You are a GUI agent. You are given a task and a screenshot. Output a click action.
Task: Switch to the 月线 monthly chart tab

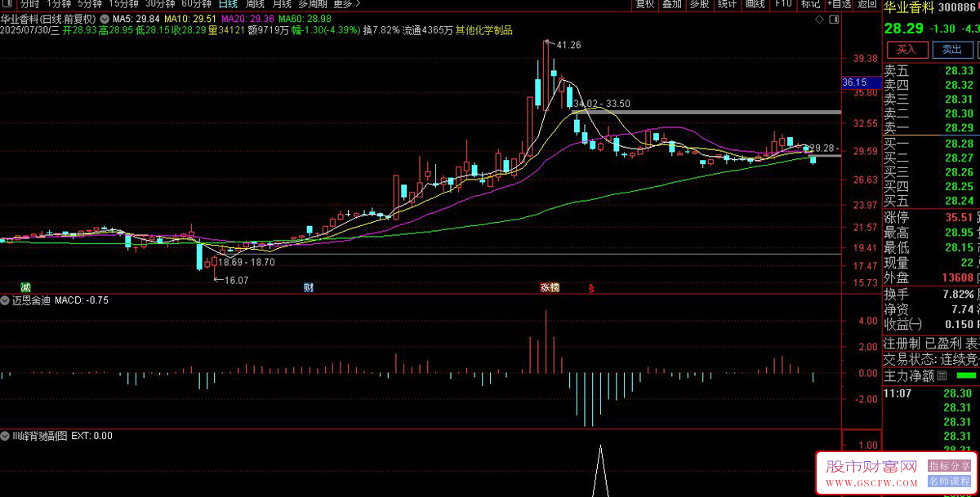283,4
